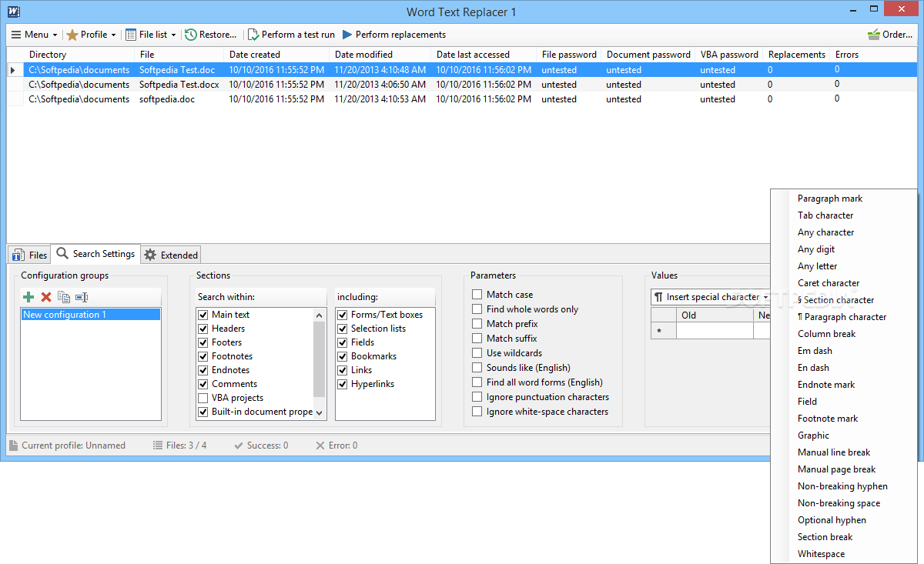Select Any digit menu entry
The image size is (924, 564).
click(x=816, y=249)
